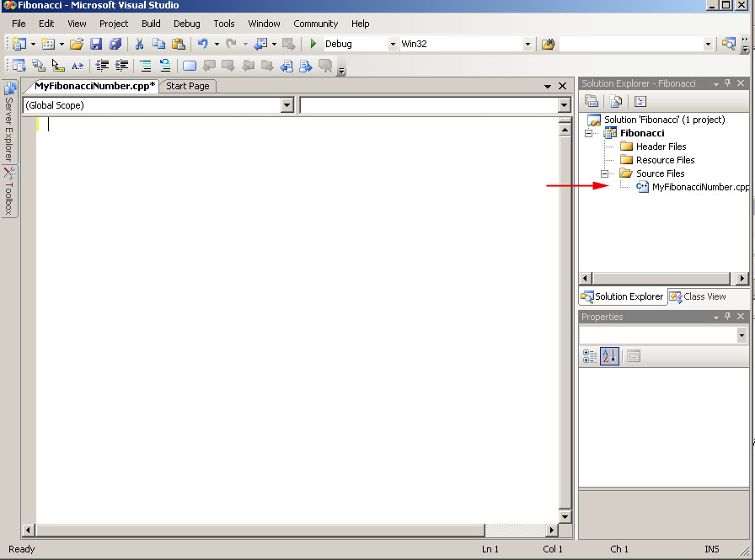Cut selection with the scissors icon

[139, 44]
